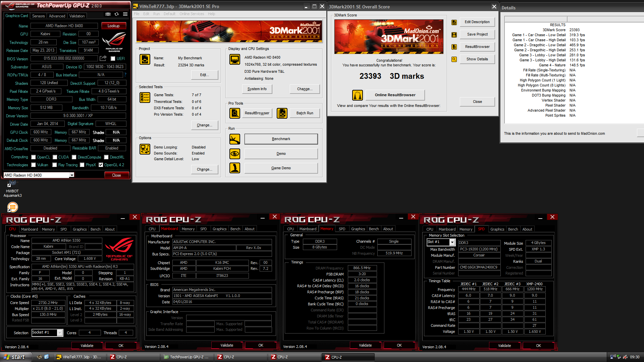Click the CPU Specification field in CPU-Z
This screenshot has height=362, width=644.
pyautogui.click(x=83, y=267)
